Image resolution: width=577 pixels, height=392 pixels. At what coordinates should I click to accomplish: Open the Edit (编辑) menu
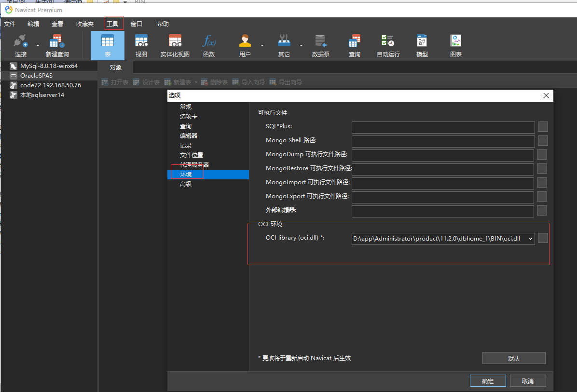[x=33, y=24]
